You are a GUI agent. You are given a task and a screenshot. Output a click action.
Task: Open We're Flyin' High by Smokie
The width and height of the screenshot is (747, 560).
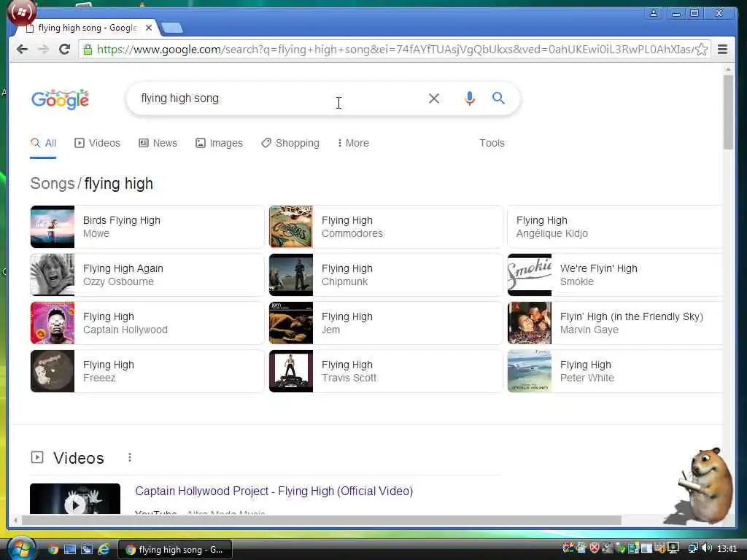pos(614,275)
